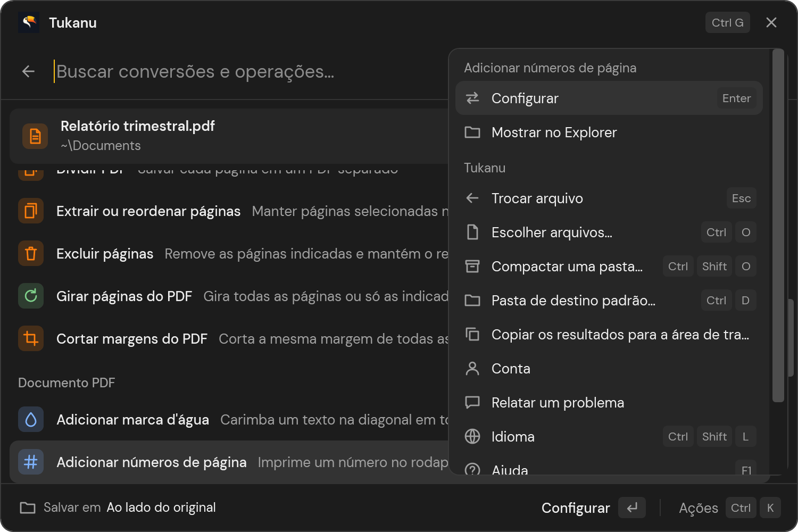Screen dimensions: 798x532
Task: Open the Idioma menu entry
Action: (609, 436)
